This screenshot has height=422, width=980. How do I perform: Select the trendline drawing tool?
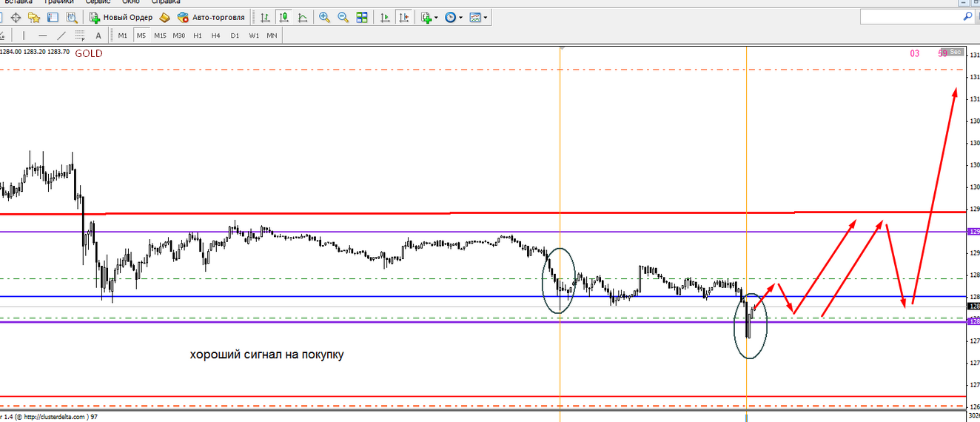point(61,35)
